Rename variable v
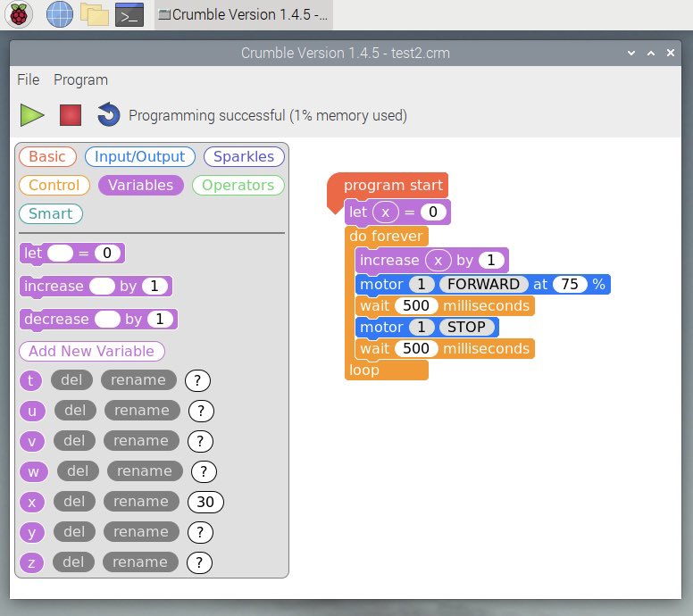Viewport: 693px width, 616px height. point(141,440)
